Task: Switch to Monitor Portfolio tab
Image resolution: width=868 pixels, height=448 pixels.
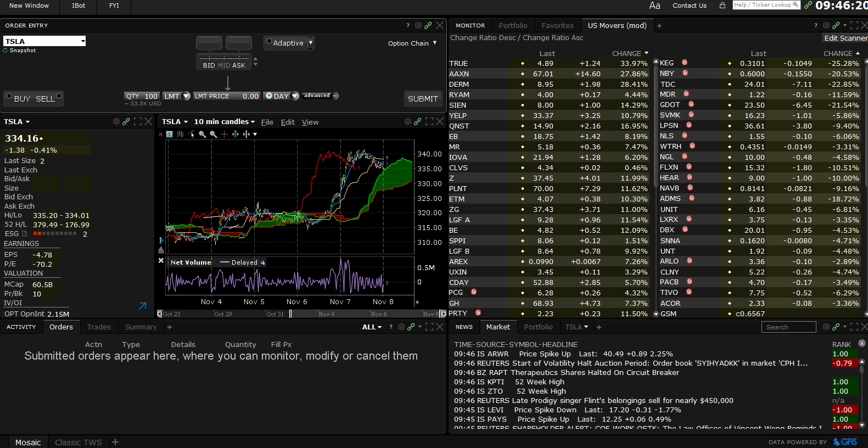Action: 513,25
